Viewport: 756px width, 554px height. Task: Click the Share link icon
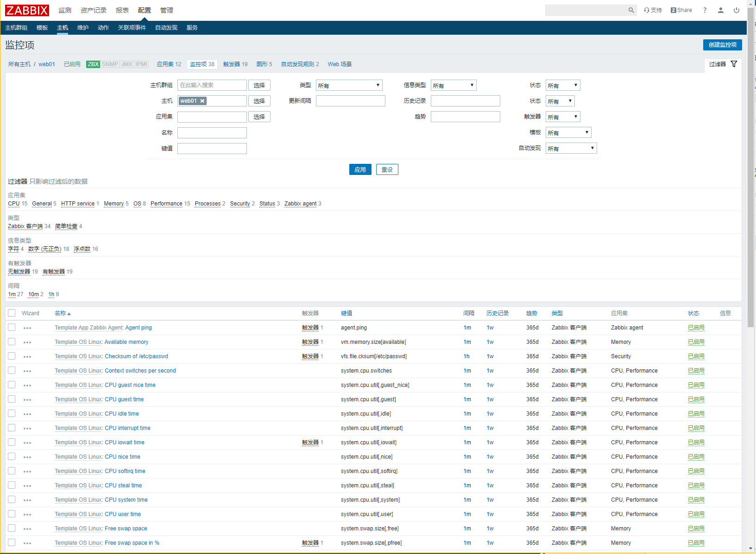[681, 10]
